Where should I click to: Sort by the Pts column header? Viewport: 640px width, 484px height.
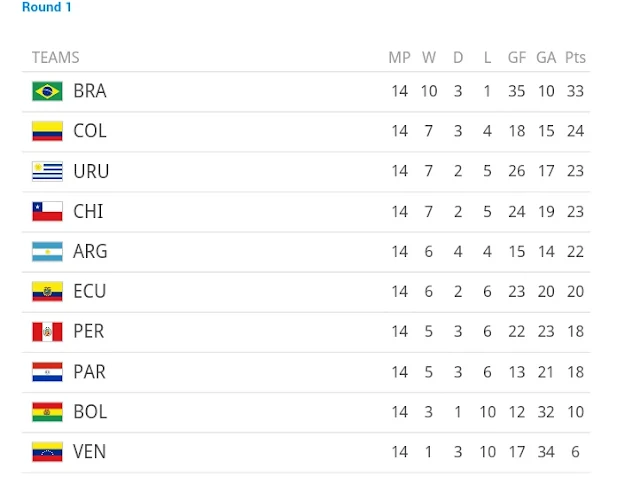click(575, 58)
